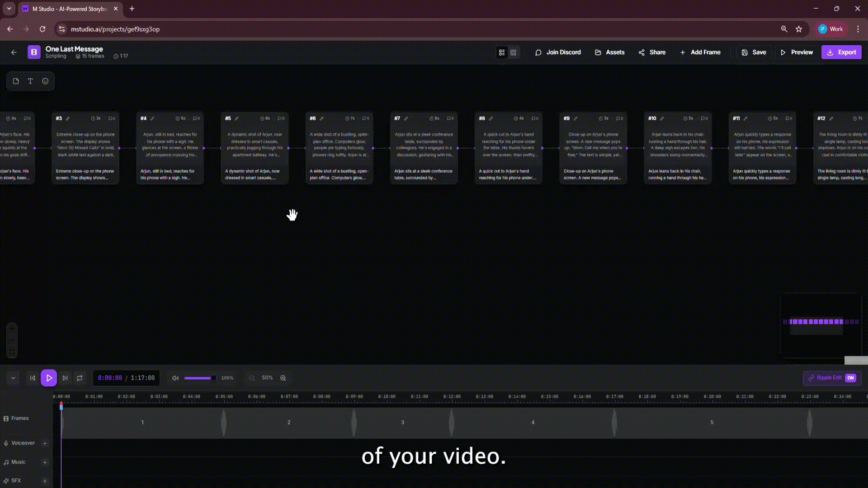Select the document tool in the floating toolbar
This screenshot has height=488, width=868.
15,81
